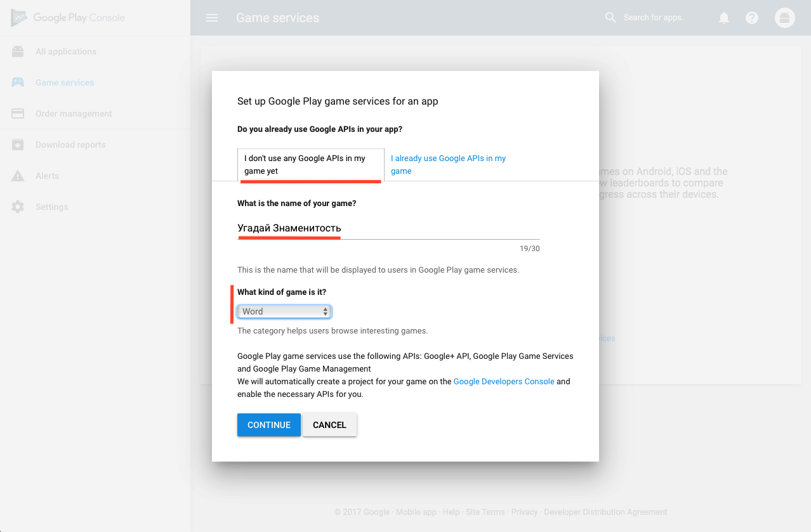Click the 19/30 character counter

[x=530, y=249]
